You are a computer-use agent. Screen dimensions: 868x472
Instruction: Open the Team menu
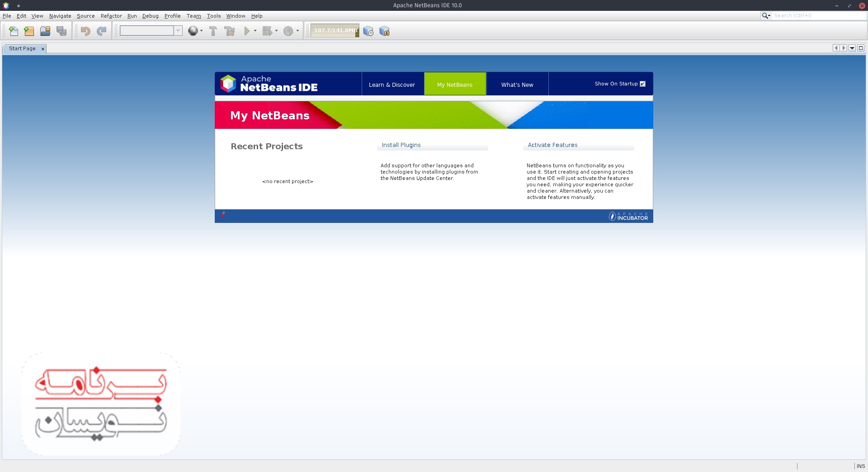point(193,16)
